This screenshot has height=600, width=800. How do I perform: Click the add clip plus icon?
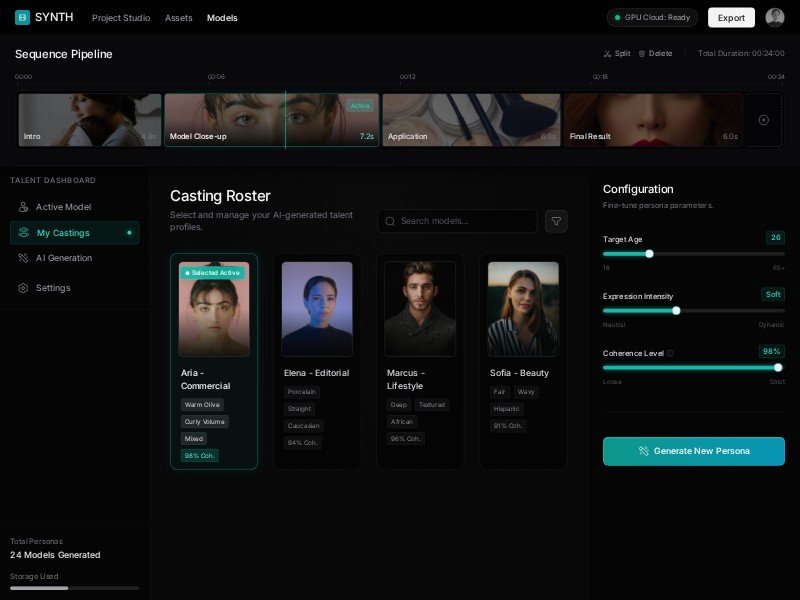764,120
